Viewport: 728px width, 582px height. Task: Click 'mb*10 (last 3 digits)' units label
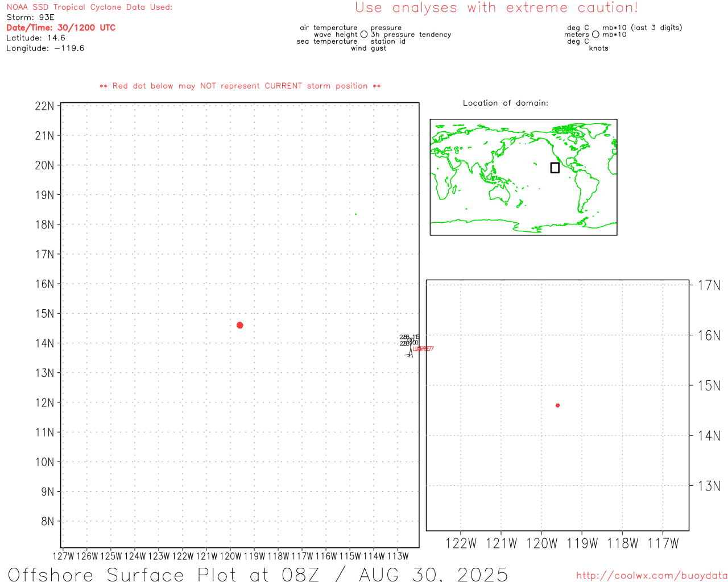point(642,28)
